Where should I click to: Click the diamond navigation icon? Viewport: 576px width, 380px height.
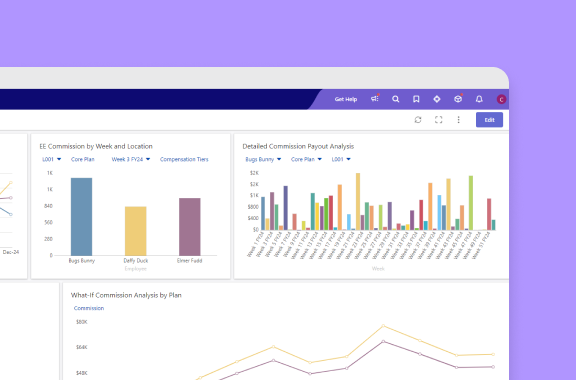tap(437, 99)
